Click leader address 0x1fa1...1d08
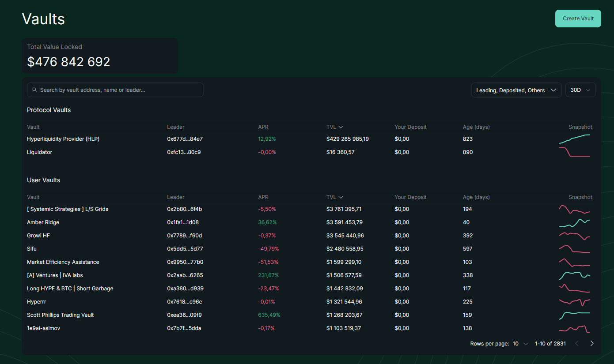Viewport: 614px width, 364px height. tap(183, 222)
